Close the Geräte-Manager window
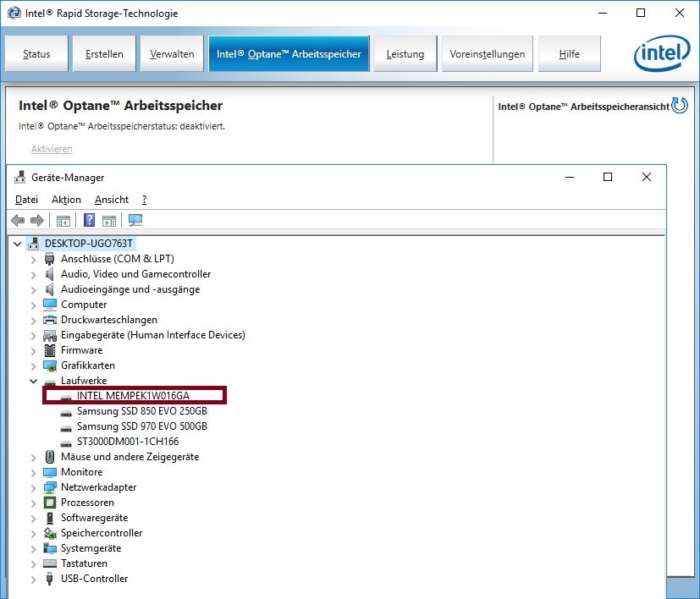700x599 pixels. click(x=646, y=177)
